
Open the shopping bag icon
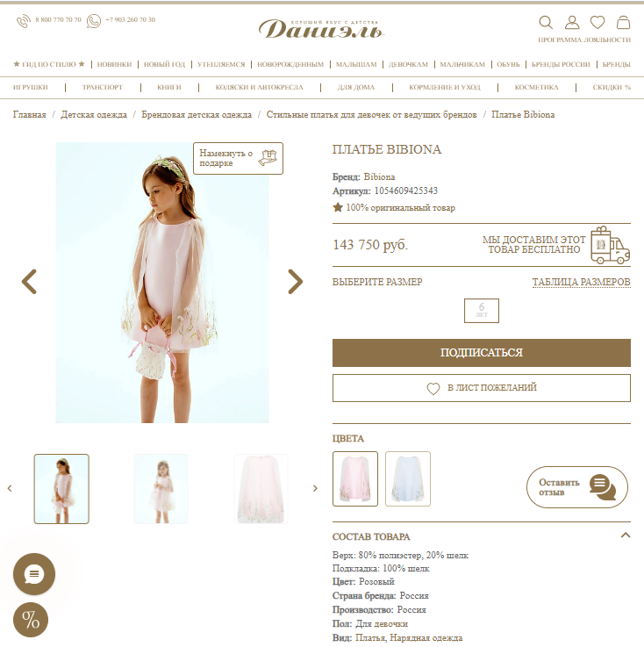pos(623,22)
